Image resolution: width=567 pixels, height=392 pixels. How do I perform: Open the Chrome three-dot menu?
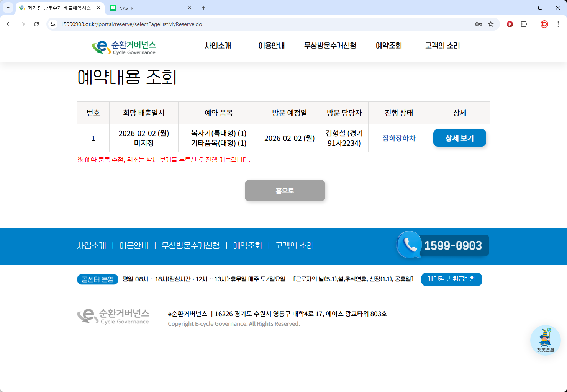tap(558, 24)
